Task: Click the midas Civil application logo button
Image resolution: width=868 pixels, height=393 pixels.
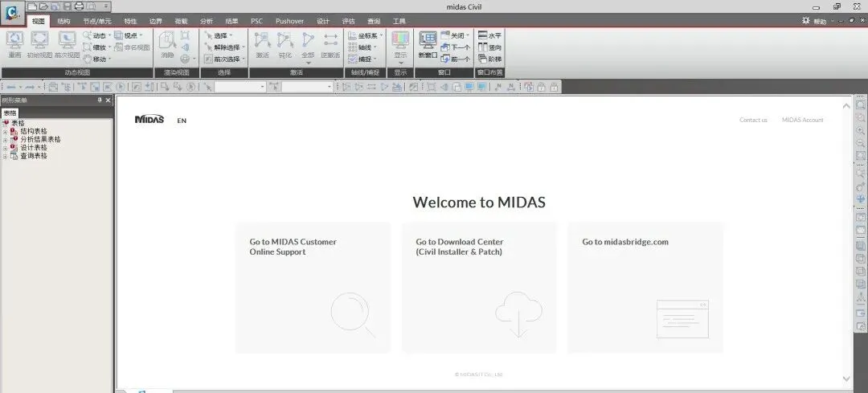Action: pyautogui.click(x=12, y=12)
